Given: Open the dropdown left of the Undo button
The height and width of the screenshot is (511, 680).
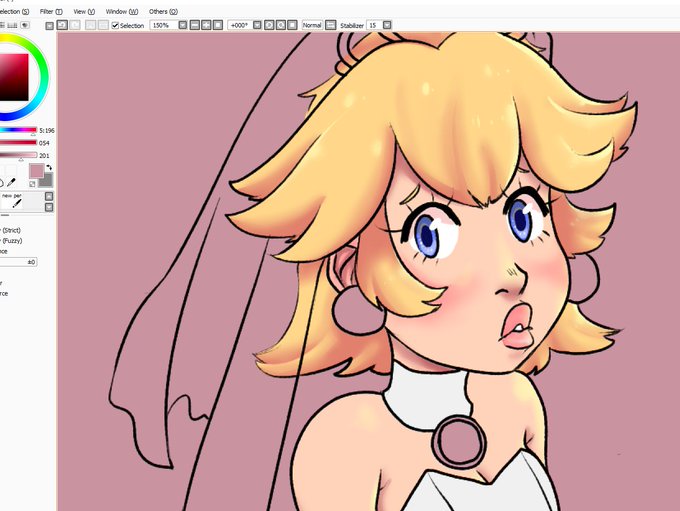Looking at the screenshot, I should coord(49,26).
